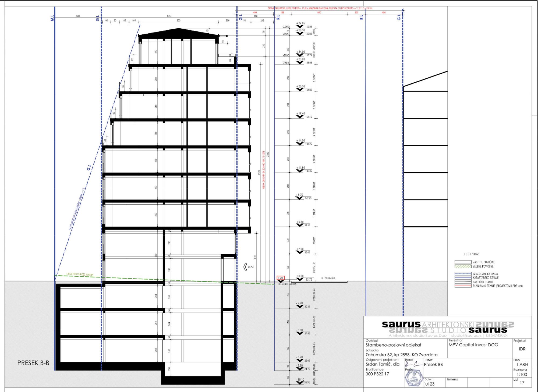Viewport: 538px width, 392px height.
Task: Click the ULAZ entrance arrow symbol
Action: tap(245, 267)
